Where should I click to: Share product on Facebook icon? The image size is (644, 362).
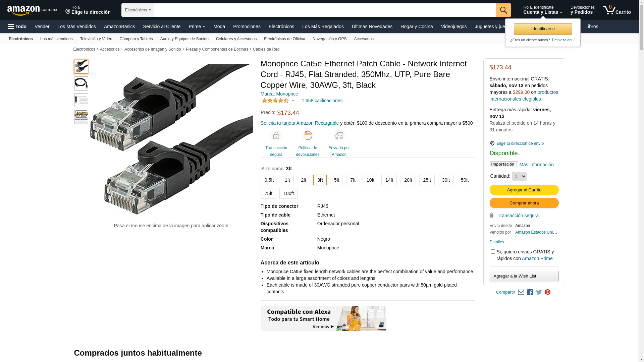[530, 292]
